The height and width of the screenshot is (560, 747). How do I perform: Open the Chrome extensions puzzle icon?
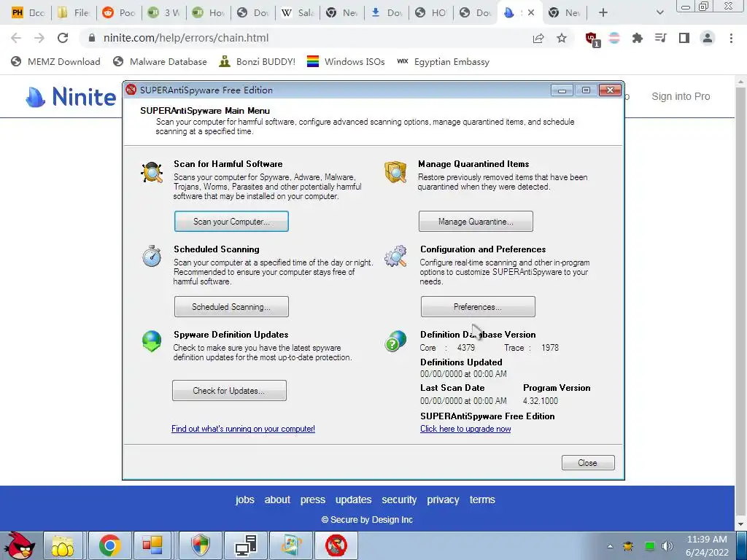point(638,38)
